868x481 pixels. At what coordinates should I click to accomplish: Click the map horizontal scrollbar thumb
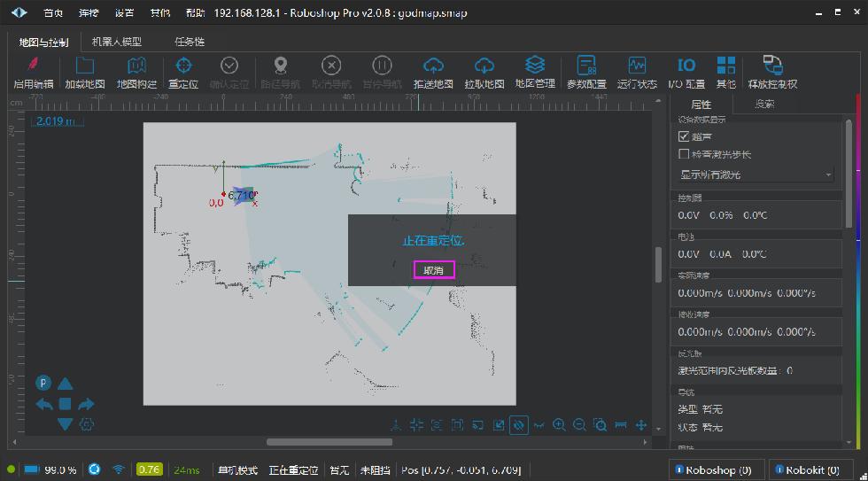click(x=329, y=442)
